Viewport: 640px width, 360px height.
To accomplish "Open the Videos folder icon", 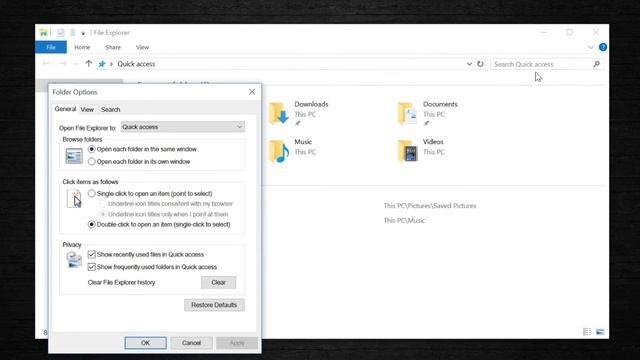I will (x=407, y=151).
